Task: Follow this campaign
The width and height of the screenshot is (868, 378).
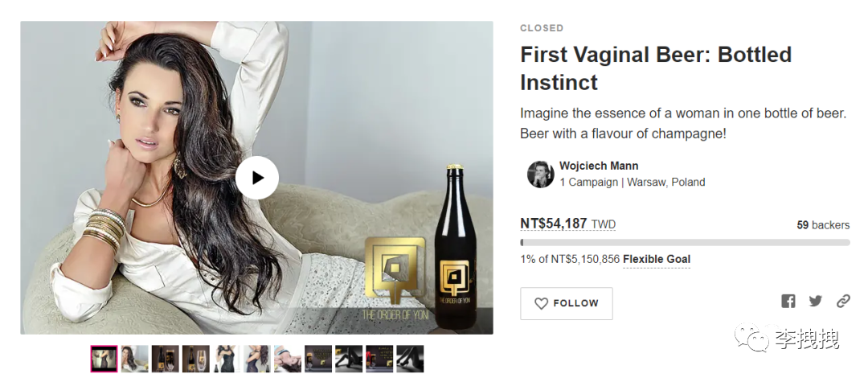Action: tap(567, 304)
